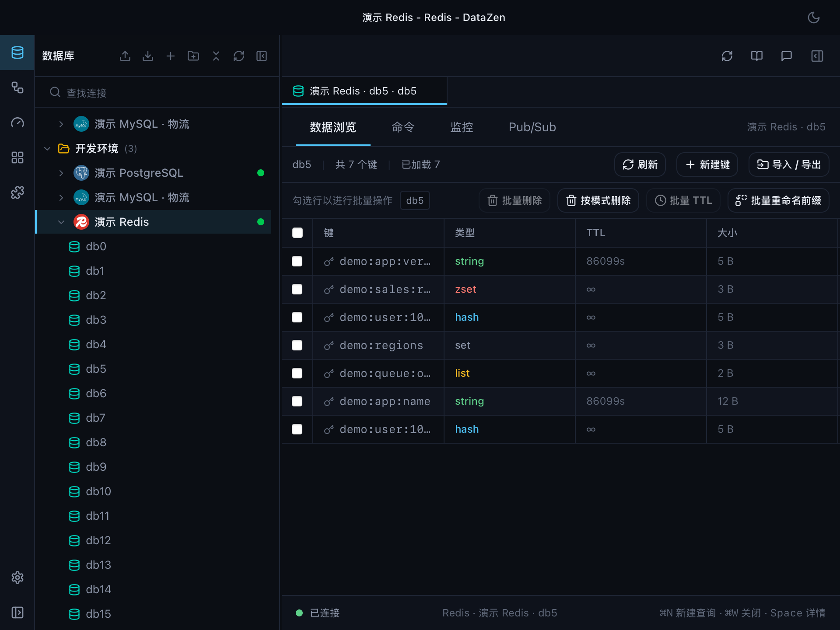Screen dimensions: 840x630
Task: Open the chat message icon
Action: 787,56
